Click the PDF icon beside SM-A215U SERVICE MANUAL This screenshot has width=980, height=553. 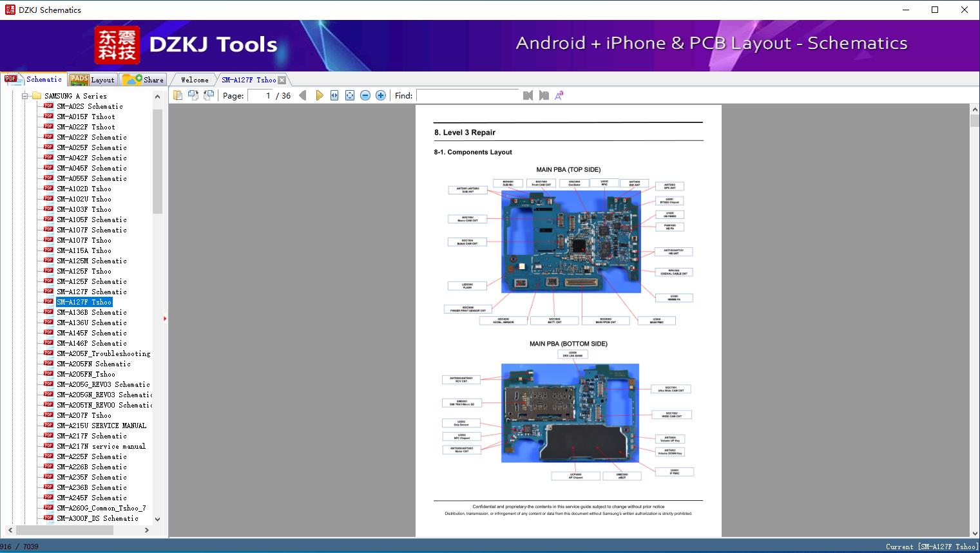(48, 425)
